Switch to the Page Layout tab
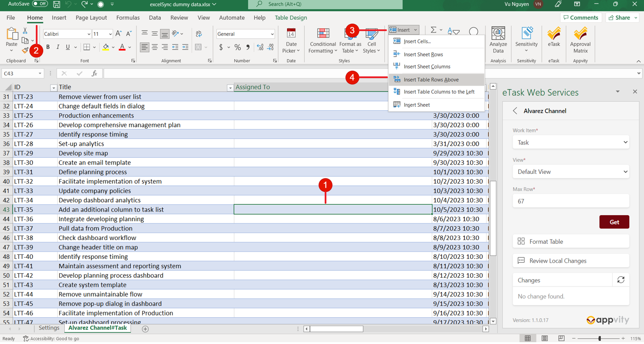644x344 pixels. pos(91,17)
